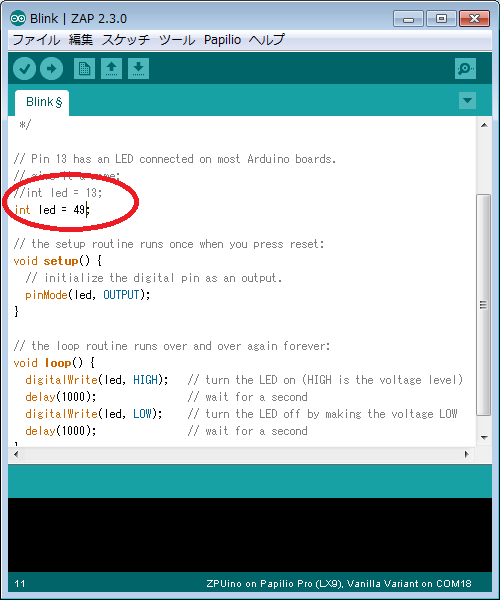Screen dimensions: 500x600
Task: Open the ツール menu
Action: (177, 39)
